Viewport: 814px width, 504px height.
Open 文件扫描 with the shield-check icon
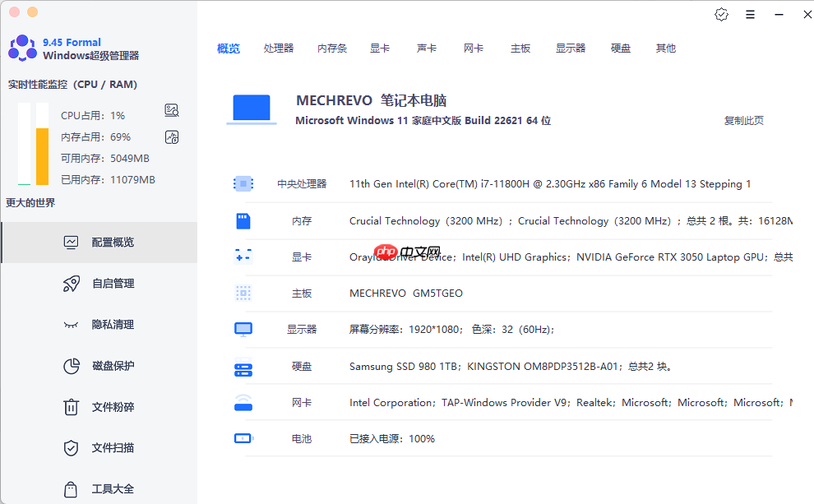point(72,447)
